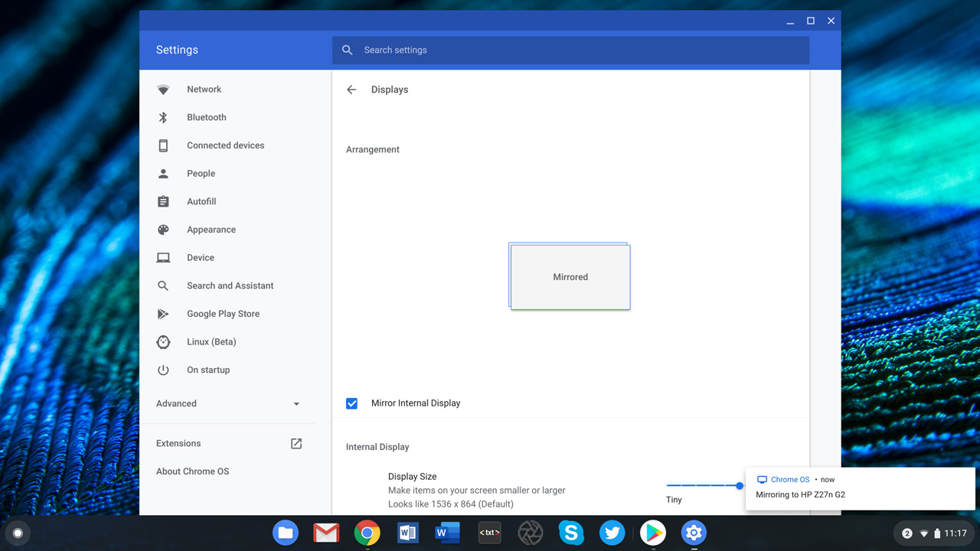This screenshot has height=551, width=980.
Task: Open Gmail from the shelf
Action: [326, 533]
